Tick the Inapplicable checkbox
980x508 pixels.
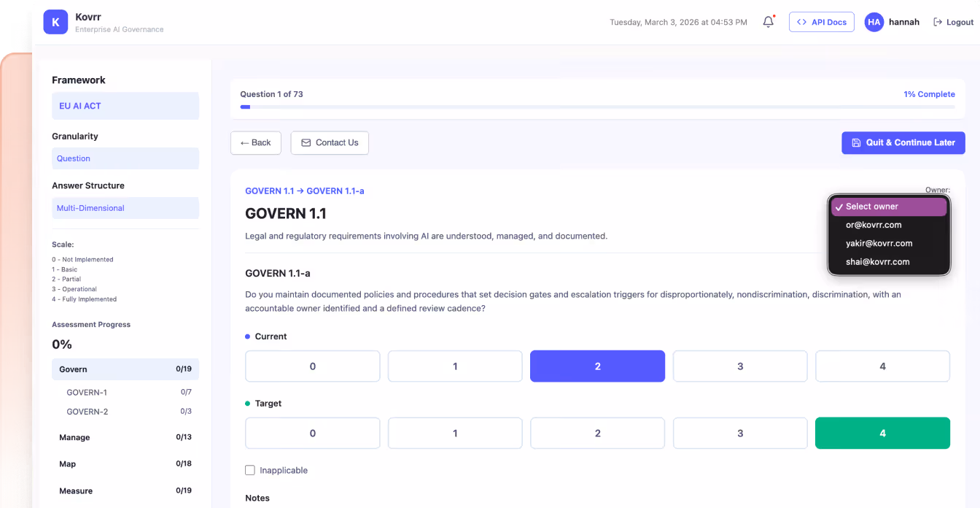[250, 470]
